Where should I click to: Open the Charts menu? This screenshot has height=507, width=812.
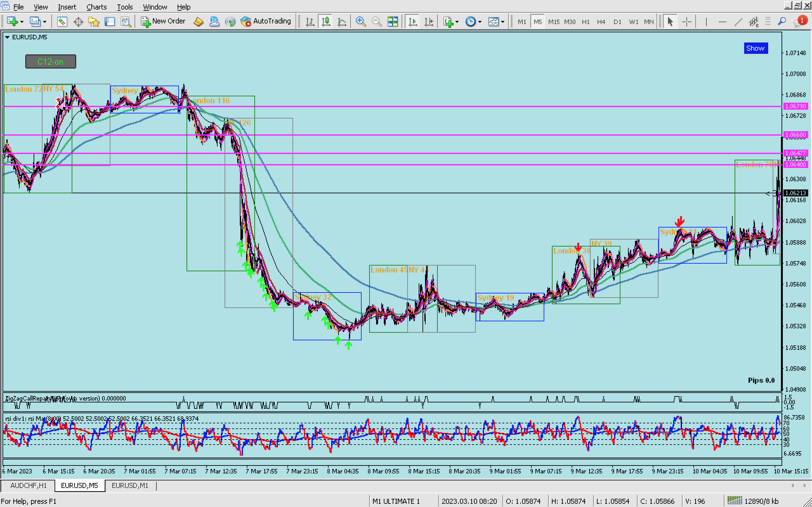(x=96, y=7)
